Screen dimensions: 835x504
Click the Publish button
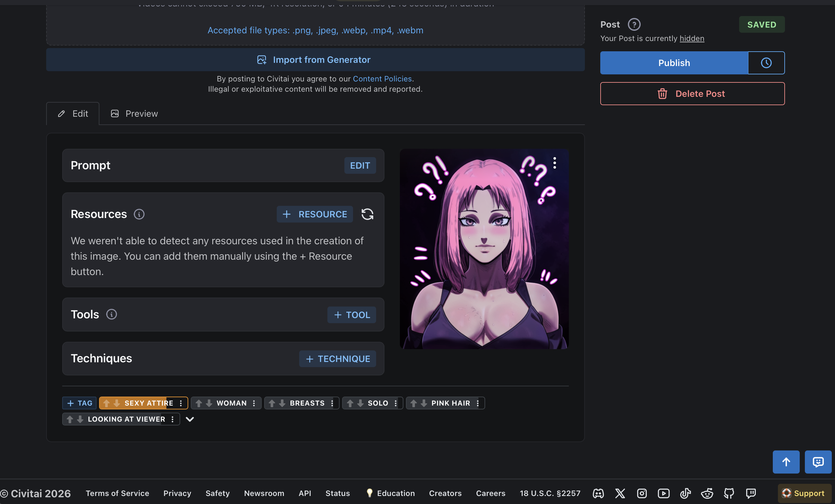674,63
